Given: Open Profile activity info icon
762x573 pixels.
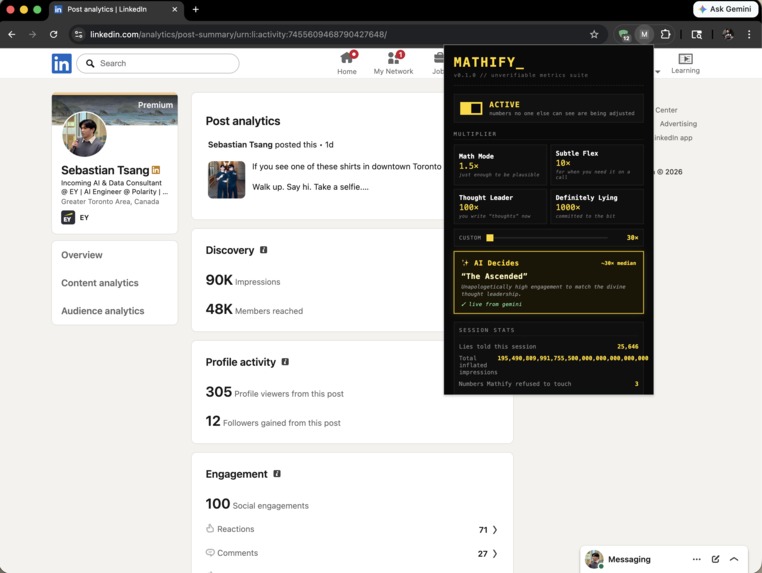Looking at the screenshot, I should (285, 362).
